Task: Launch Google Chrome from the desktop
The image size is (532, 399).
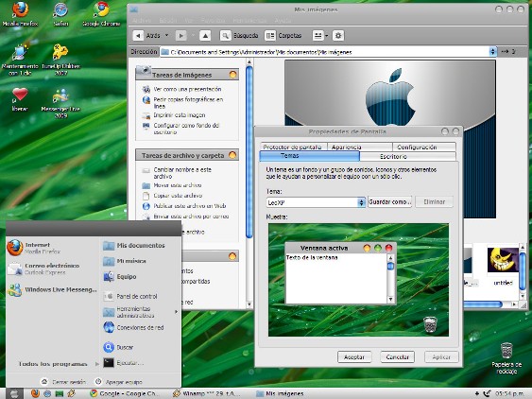Action: 101,13
